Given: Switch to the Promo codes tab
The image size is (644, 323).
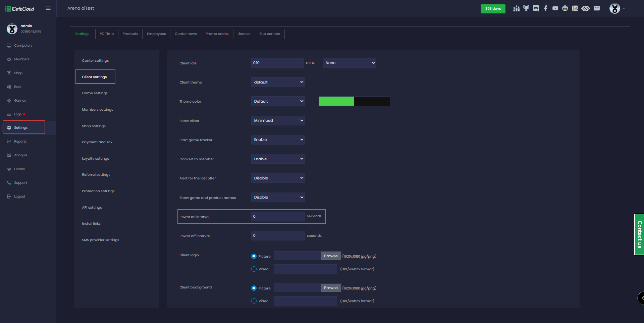Looking at the screenshot, I should click(217, 34).
